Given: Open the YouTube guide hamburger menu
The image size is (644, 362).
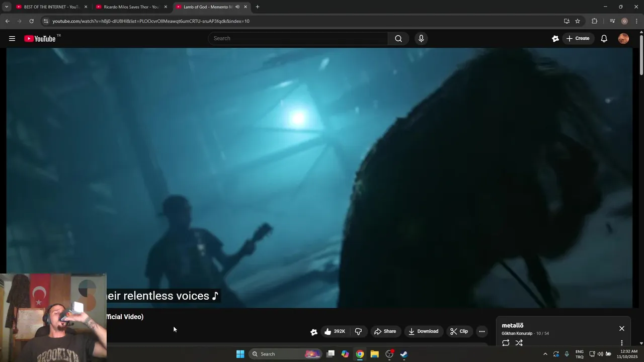Looking at the screenshot, I should coord(12,39).
